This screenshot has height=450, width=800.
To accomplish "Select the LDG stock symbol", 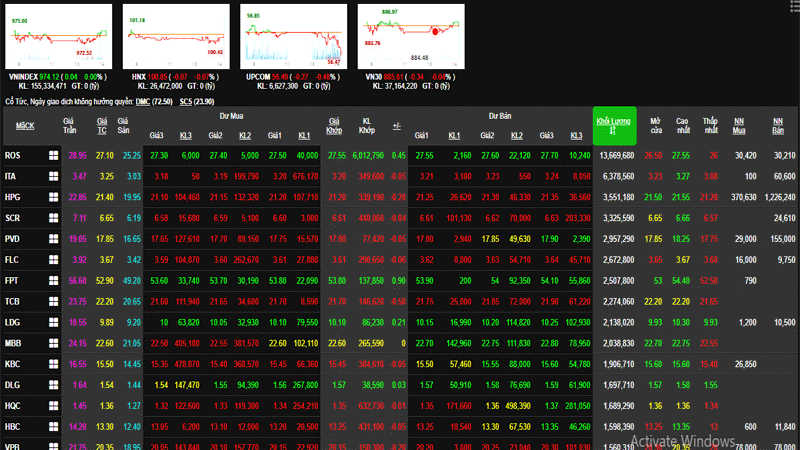I will (12, 323).
